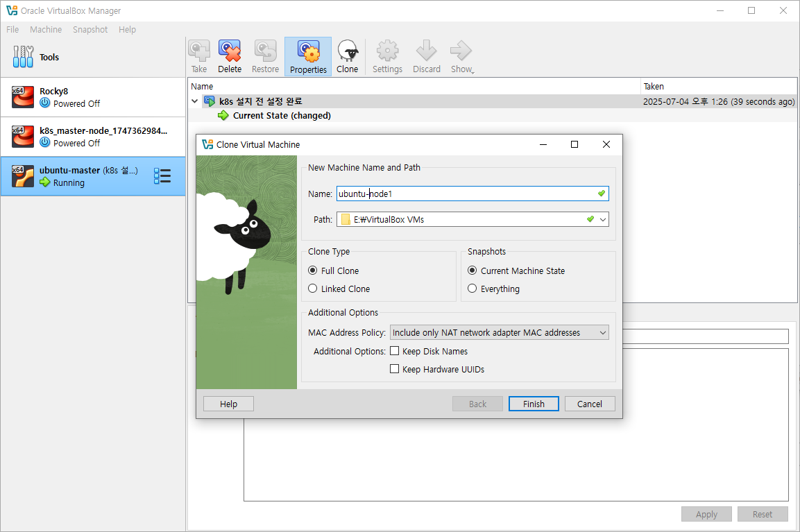Click the Reset button in snapshot pane
The width and height of the screenshot is (800, 532).
click(763, 514)
